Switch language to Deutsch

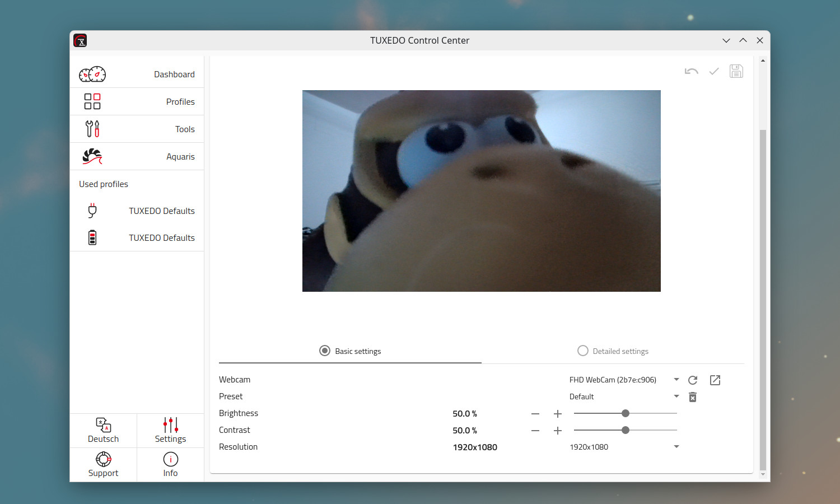pos(104,431)
